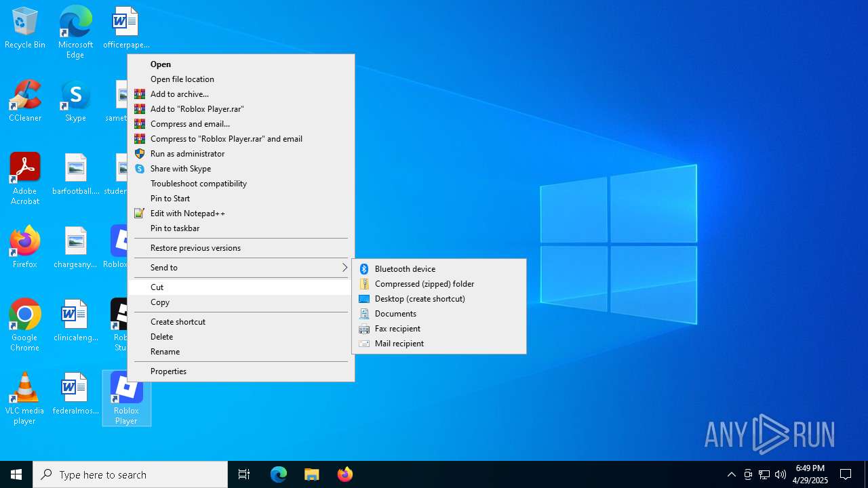Open the notification center icon
The height and width of the screenshot is (488, 868).
pos(846,474)
